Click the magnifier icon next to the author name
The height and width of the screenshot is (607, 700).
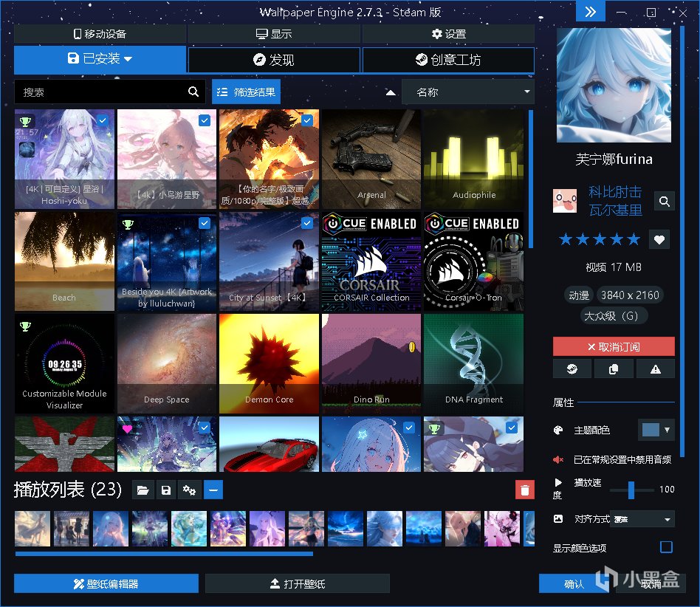pyautogui.click(x=665, y=202)
